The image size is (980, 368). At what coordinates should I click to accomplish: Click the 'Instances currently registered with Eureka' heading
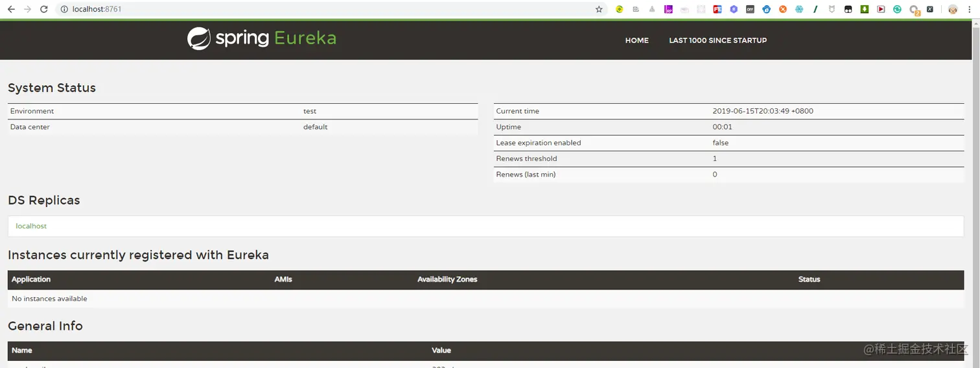click(138, 255)
